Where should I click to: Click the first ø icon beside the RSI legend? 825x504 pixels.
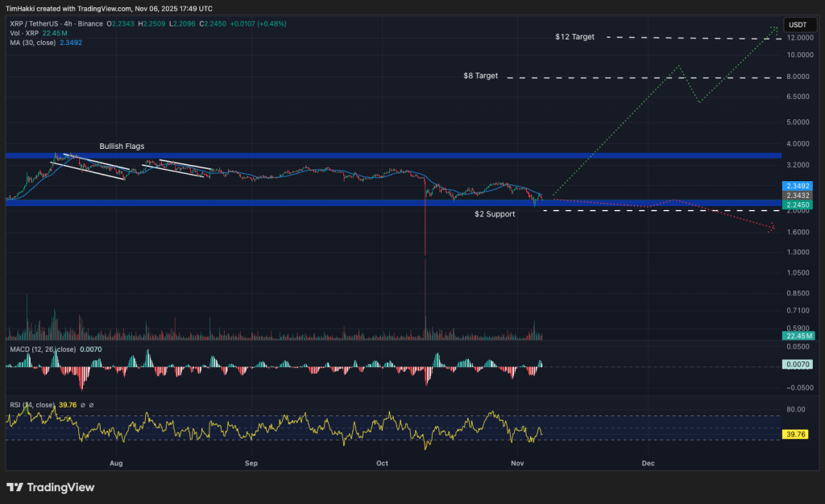coord(83,405)
